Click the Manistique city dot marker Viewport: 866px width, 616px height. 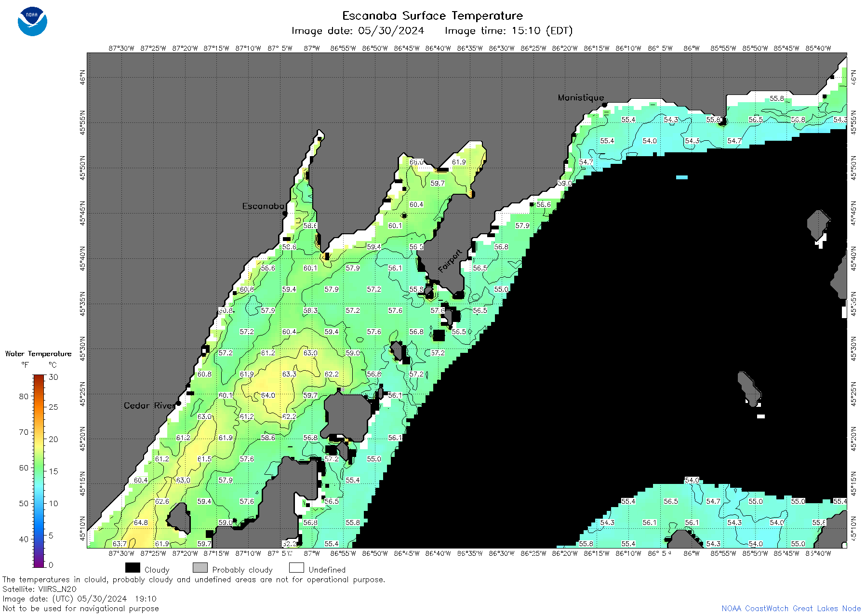click(x=604, y=105)
